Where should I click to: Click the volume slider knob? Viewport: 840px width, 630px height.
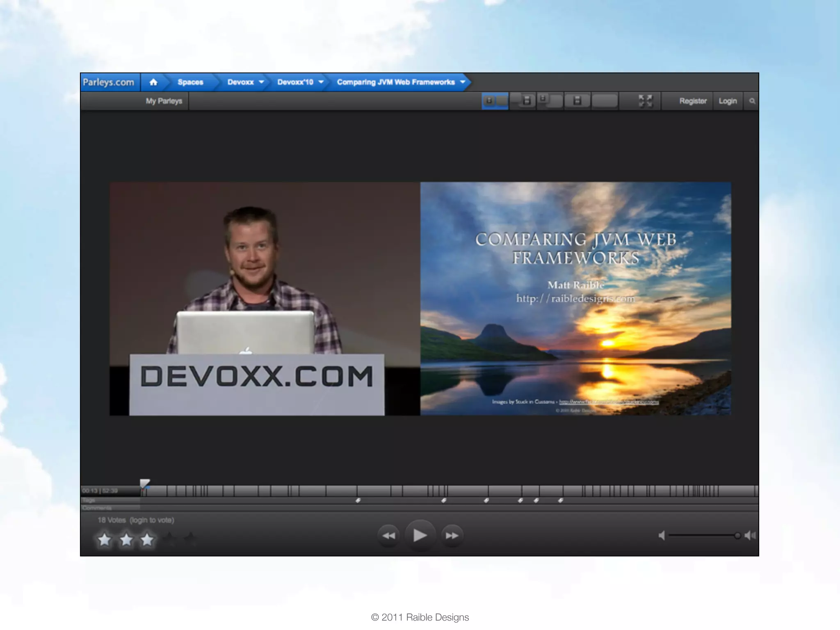737,535
